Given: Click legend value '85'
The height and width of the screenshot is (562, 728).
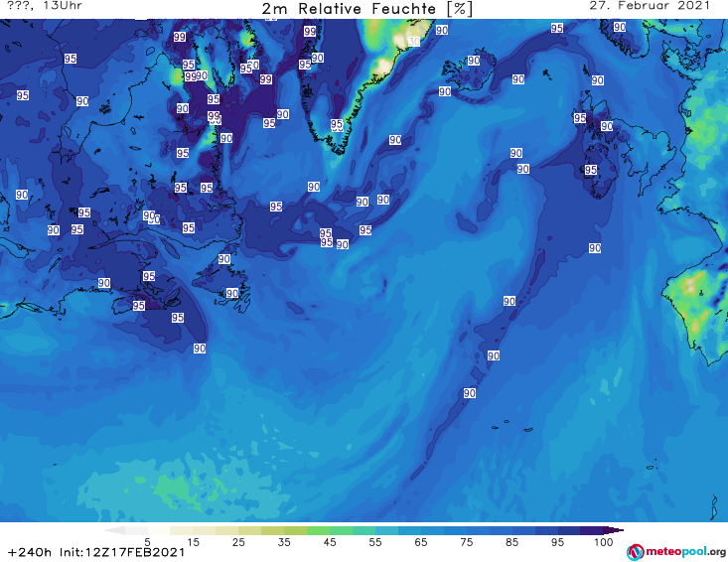Looking at the screenshot, I should tap(511, 542).
